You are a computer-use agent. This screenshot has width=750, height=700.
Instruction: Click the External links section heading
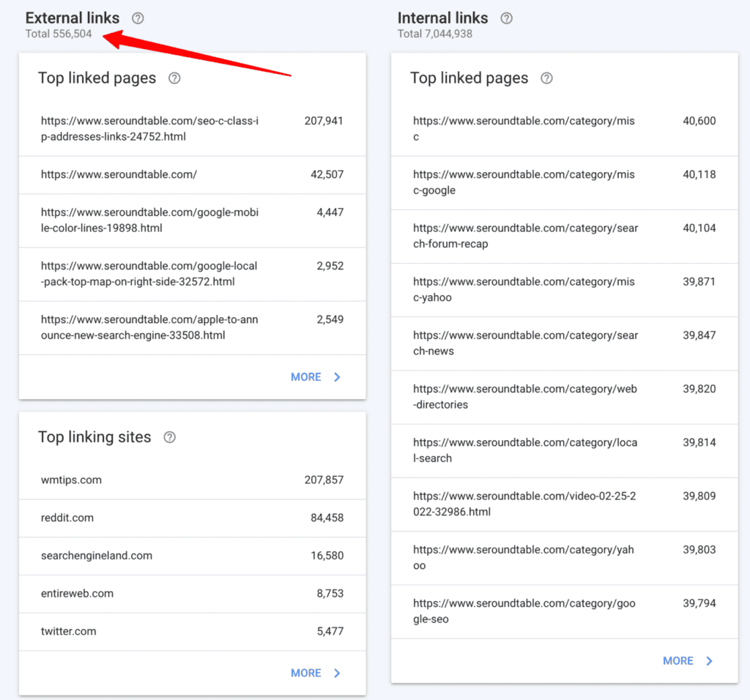click(x=72, y=18)
